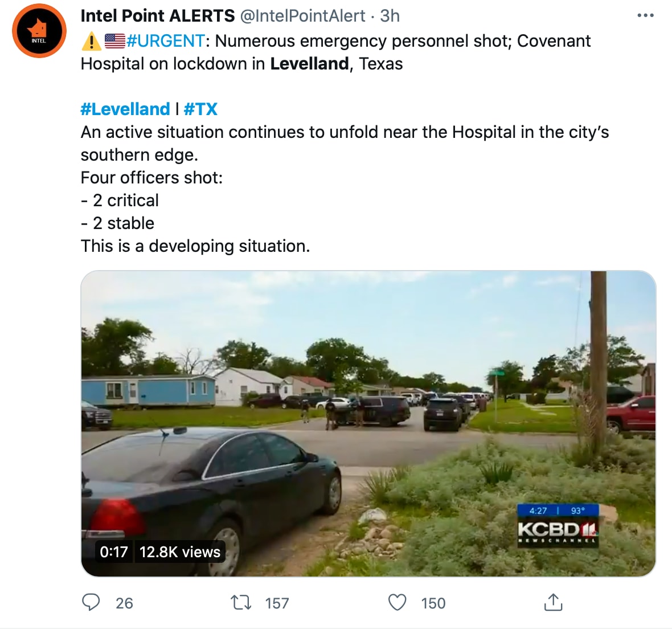Click the 12.8K views label
Screen dimensions: 672x629
click(180, 552)
